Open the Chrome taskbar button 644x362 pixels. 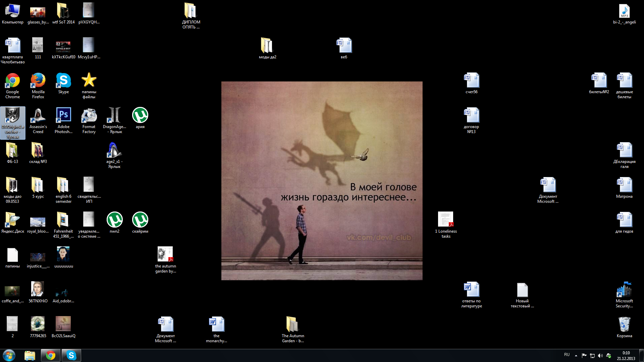point(51,355)
